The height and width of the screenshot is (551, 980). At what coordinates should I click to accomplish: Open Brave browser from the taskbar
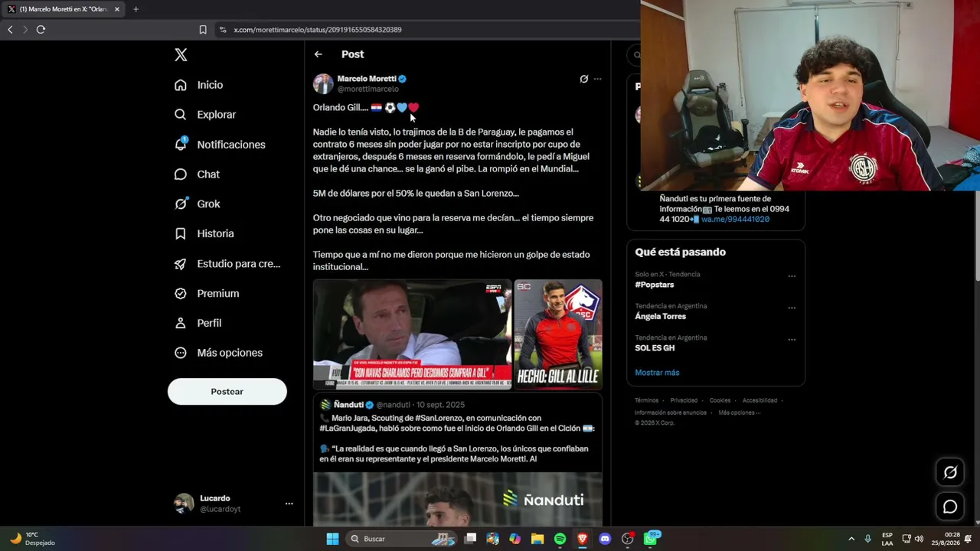pyautogui.click(x=582, y=539)
